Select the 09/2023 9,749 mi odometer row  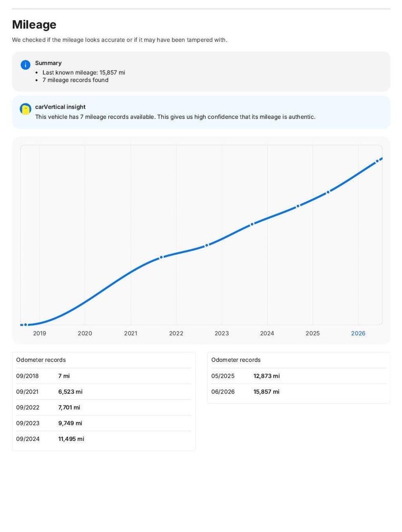click(x=104, y=423)
